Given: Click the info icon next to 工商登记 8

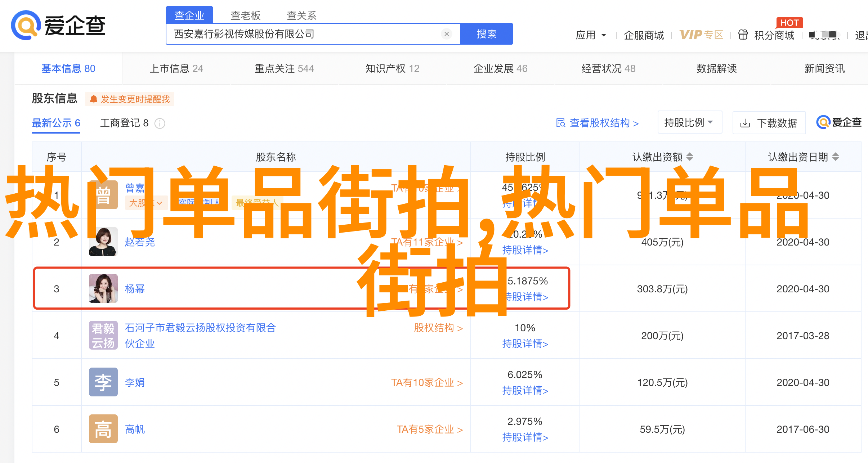Looking at the screenshot, I should tap(160, 123).
